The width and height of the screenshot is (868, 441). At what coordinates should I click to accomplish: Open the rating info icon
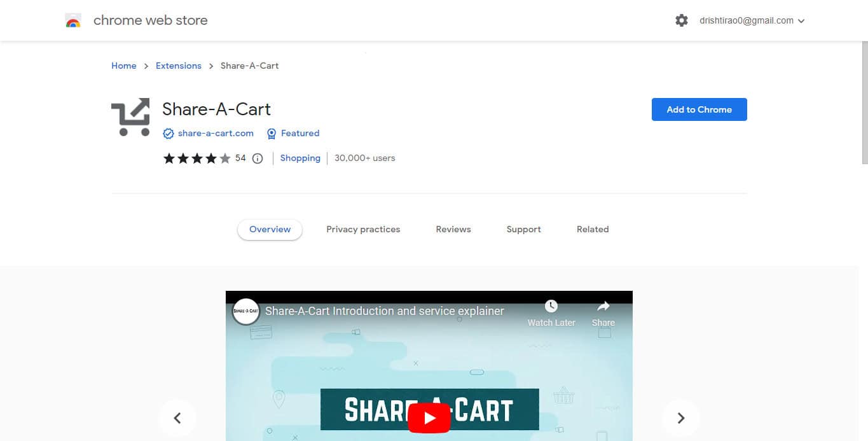click(258, 158)
